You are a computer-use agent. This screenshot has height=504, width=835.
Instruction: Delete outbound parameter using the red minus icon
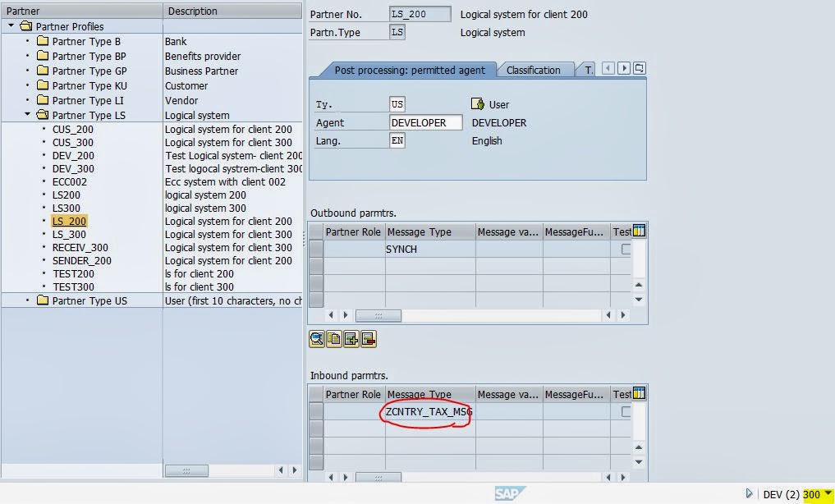pos(369,339)
